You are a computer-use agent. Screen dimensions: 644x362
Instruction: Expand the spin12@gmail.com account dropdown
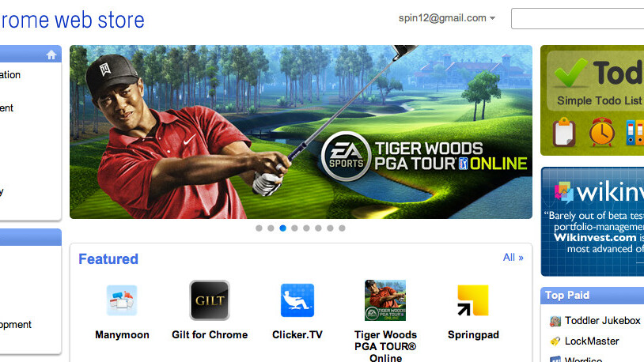pyautogui.click(x=447, y=18)
